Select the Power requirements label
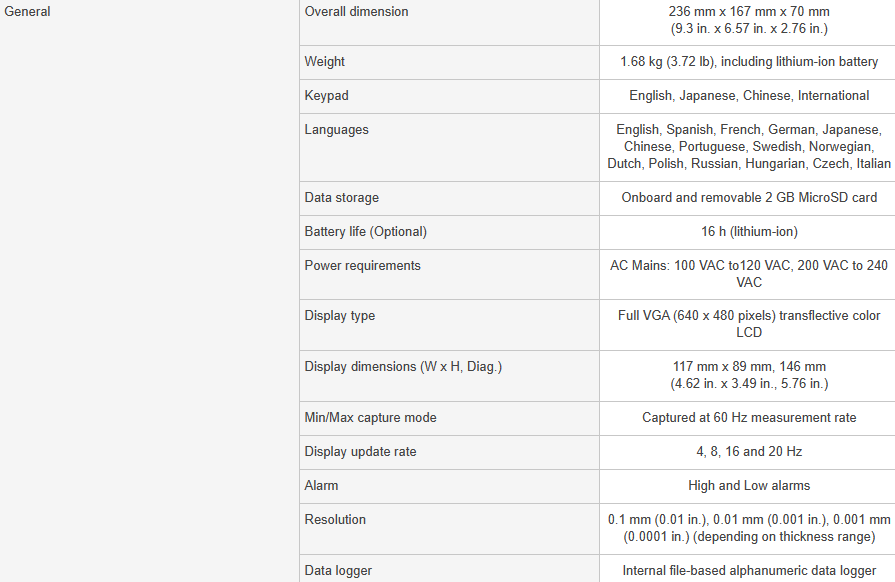 362,265
